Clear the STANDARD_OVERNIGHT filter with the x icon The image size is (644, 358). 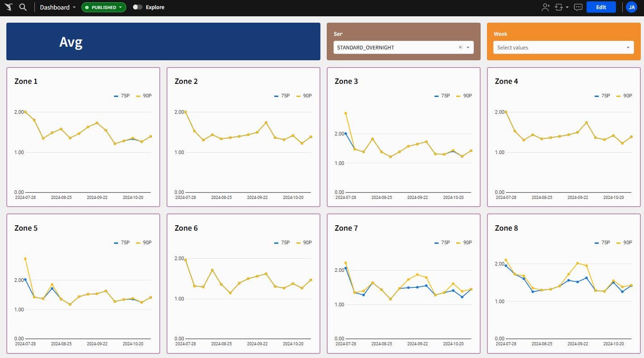(460, 47)
